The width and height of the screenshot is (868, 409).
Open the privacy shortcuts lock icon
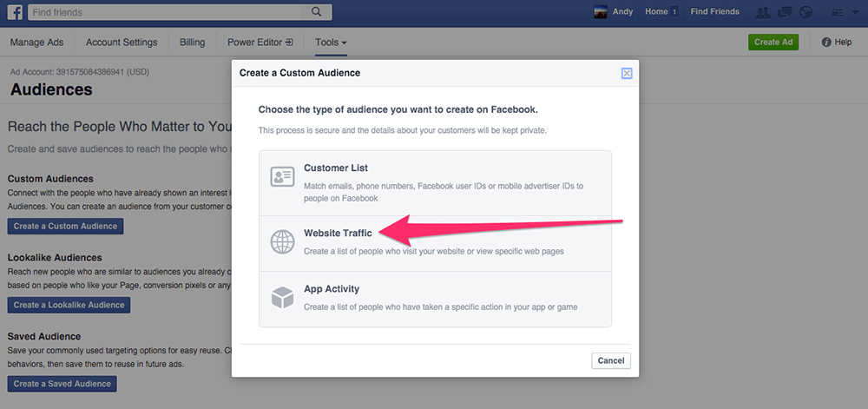pos(838,12)
